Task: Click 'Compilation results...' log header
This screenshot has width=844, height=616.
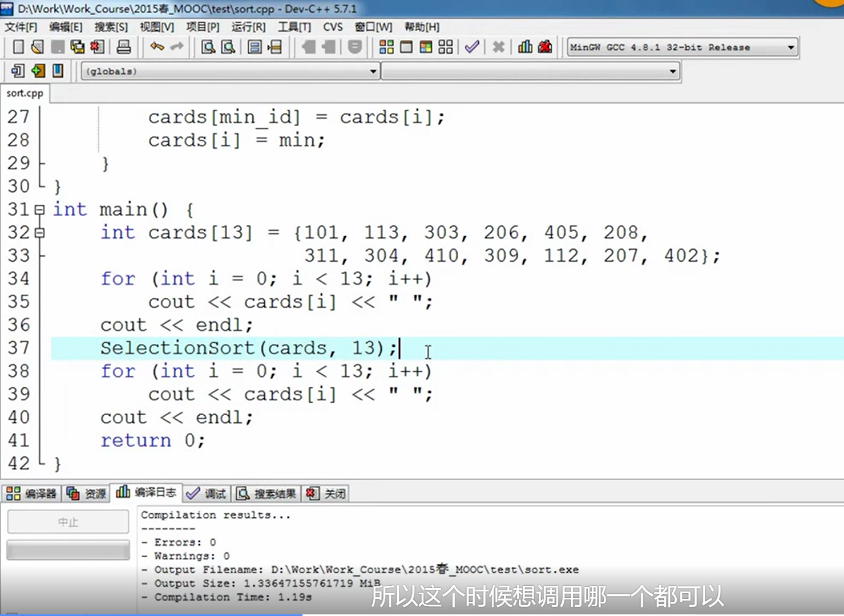Action: (216, 515)
